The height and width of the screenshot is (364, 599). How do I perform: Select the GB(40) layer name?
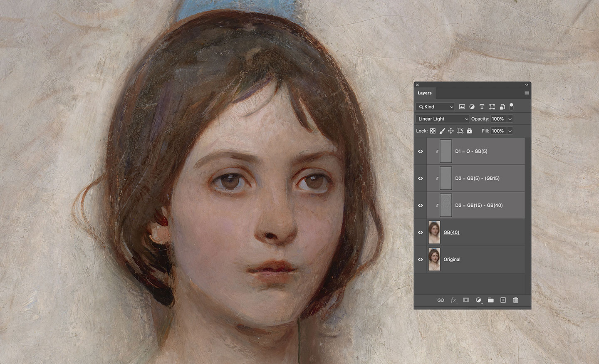[x=451, y=233]
